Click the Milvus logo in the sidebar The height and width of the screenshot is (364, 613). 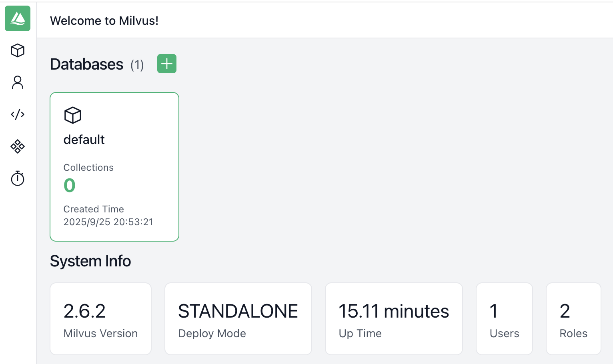tap(18, 18)
